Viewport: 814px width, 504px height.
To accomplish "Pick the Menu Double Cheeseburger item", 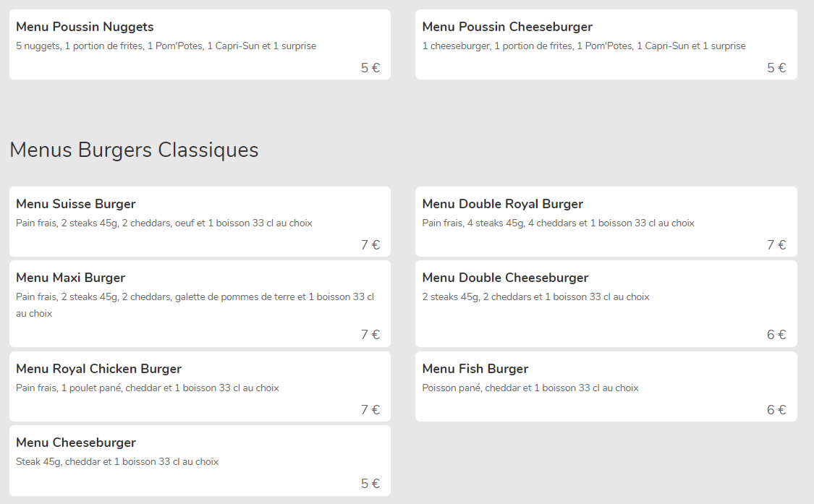I will pyautogui.click(x=606, y=304).
